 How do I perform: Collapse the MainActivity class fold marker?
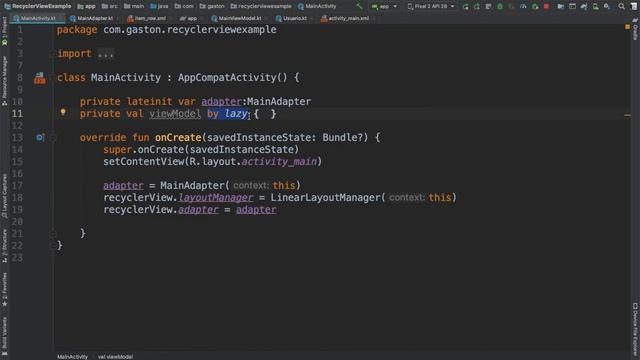click(53, 78)
